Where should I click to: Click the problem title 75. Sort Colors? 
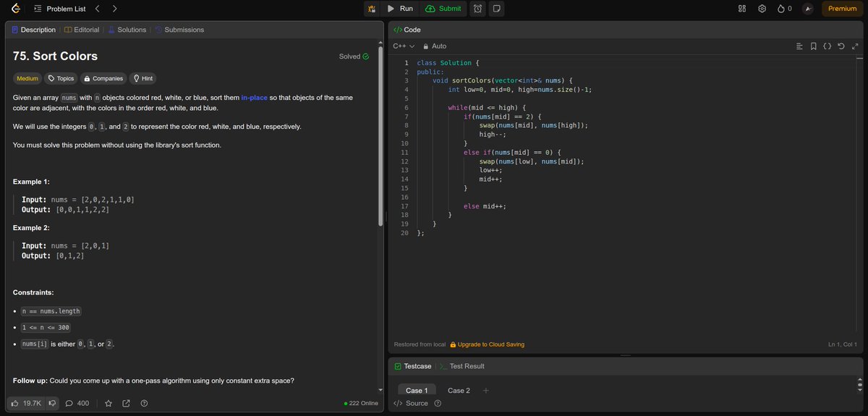coord(55,56)
